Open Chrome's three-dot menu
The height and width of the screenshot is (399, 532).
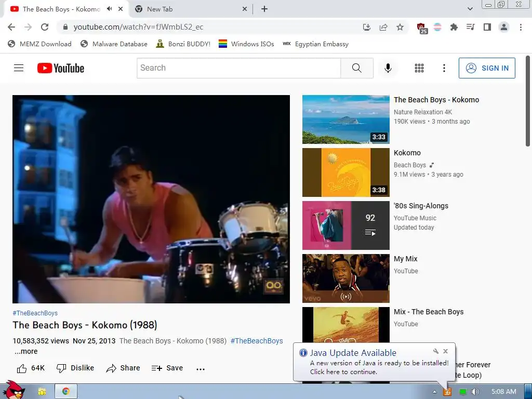click(521, 27)
